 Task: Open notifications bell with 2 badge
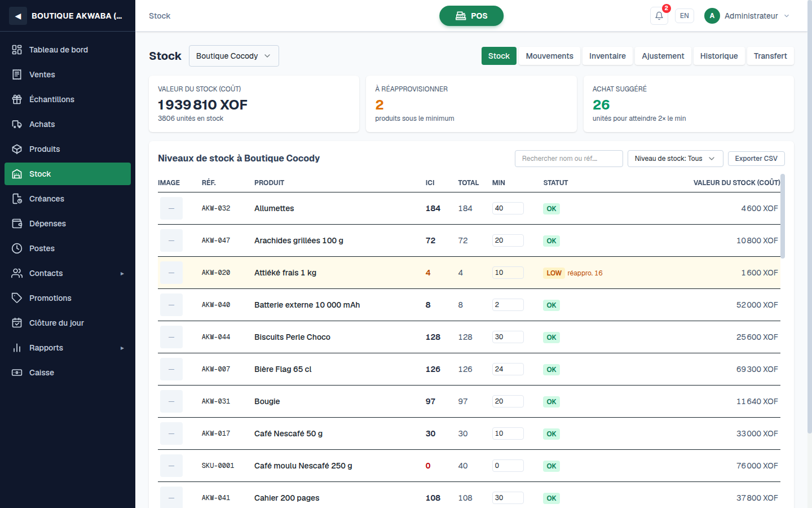pos(659,16)
